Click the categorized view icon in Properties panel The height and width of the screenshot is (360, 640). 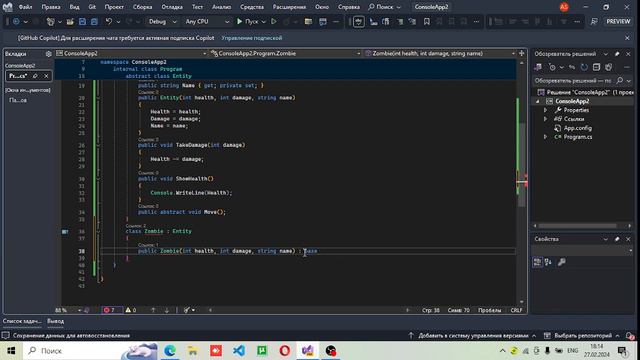click(537, 262)
